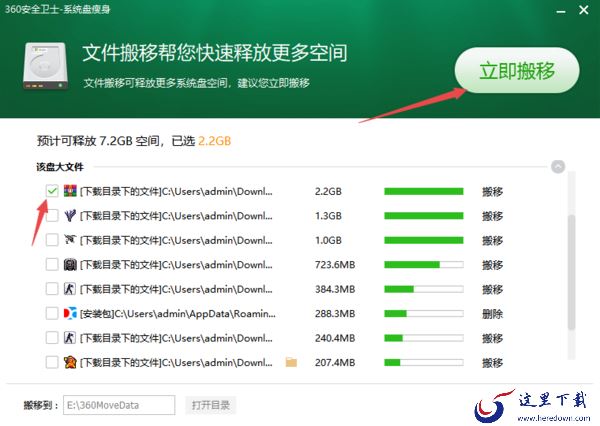Tick the 723.6MB file checkbox
This screenshot has width=600, height=426.
coord(52,264)
